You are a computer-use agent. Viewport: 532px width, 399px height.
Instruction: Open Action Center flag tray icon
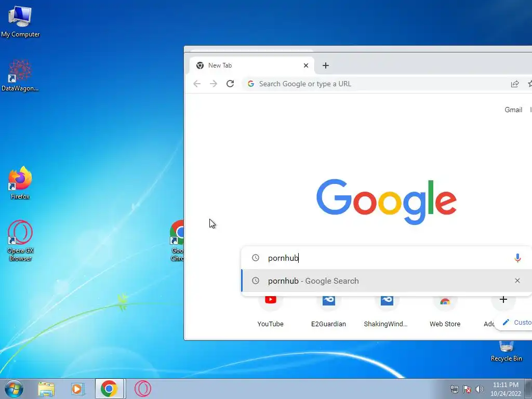(467, 389)
